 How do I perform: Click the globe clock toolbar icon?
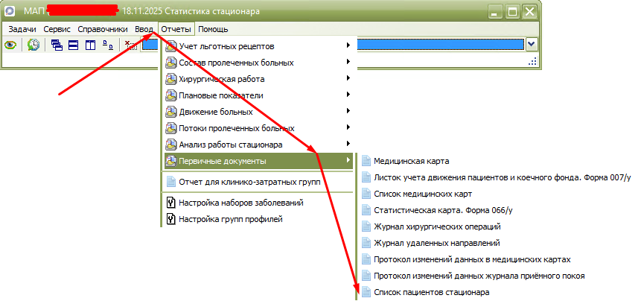[x=34, y=45]
